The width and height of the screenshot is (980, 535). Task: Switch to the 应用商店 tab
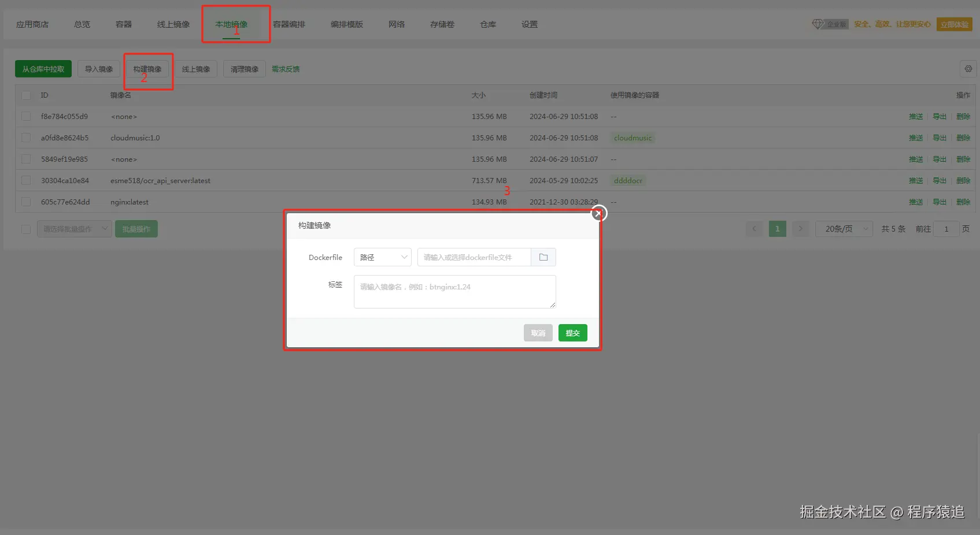pos(32,24)
